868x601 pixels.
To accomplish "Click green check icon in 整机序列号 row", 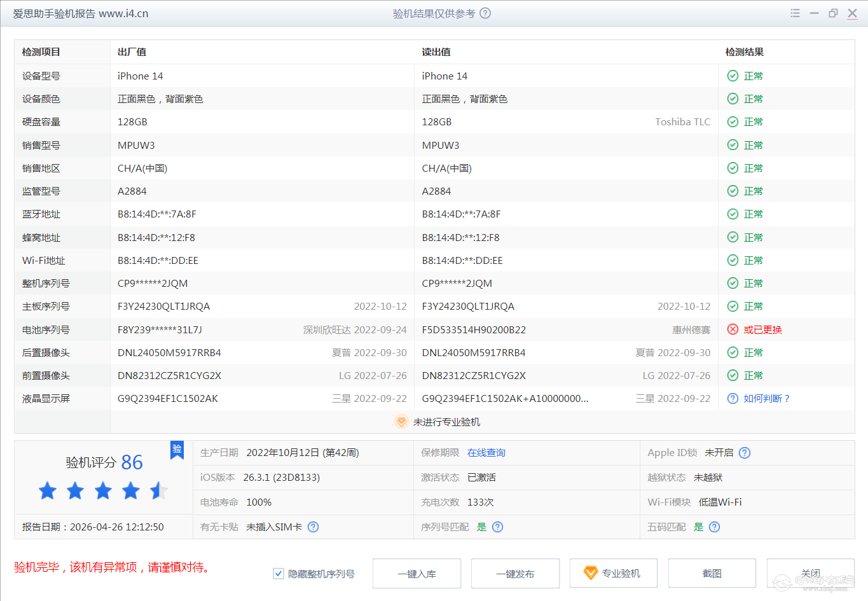I will pos(733,283).
